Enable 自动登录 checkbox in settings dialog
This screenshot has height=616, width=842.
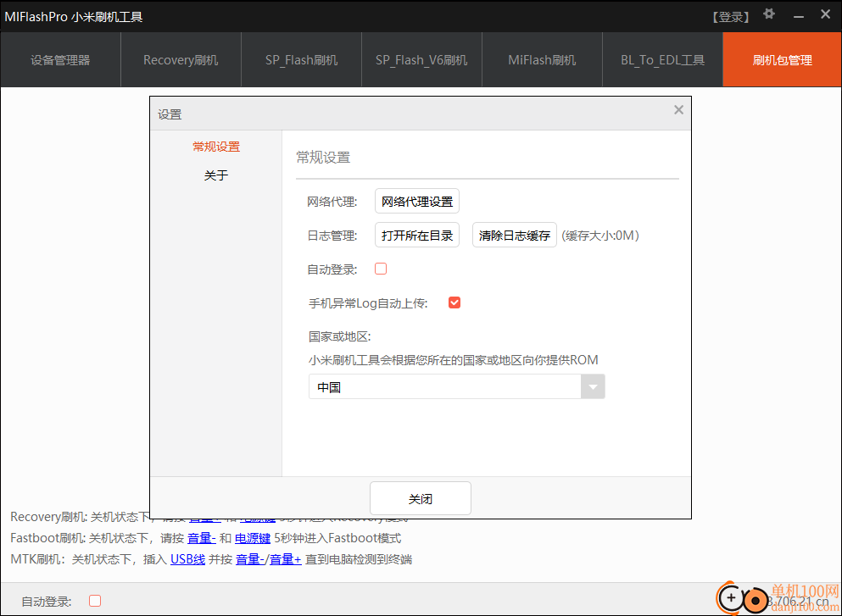coord(381,269)
